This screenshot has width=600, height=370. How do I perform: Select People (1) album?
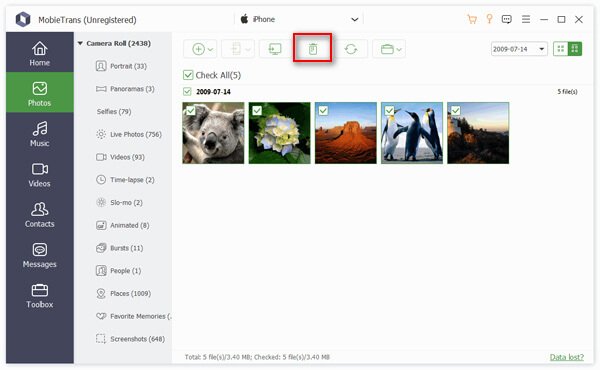(118, 271)
